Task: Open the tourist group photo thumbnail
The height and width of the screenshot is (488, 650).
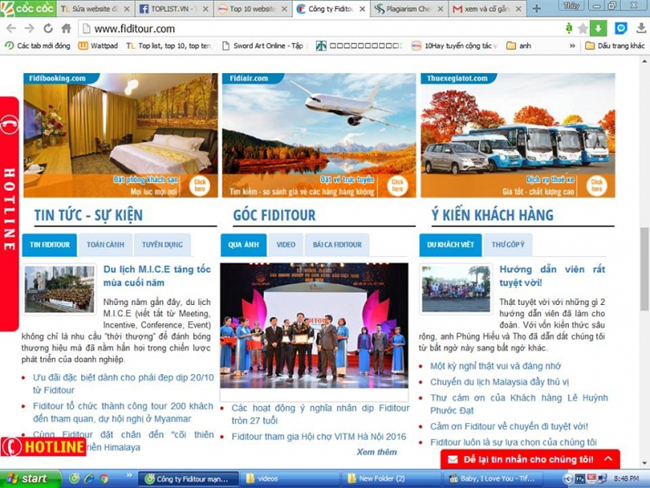Action: (x=456, y=289)
